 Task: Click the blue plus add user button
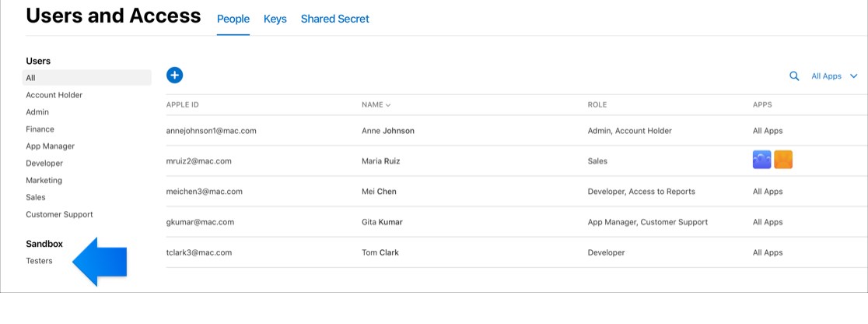click(x=174, y=75)
